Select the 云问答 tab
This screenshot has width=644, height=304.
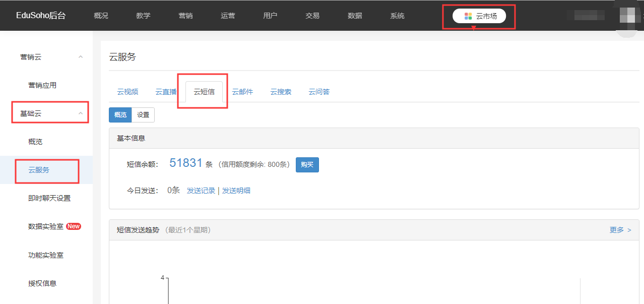coord(319,92)
